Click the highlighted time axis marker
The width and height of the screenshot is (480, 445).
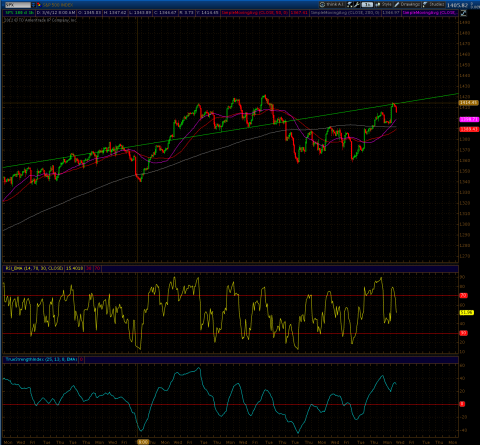[x=143, y=442]
